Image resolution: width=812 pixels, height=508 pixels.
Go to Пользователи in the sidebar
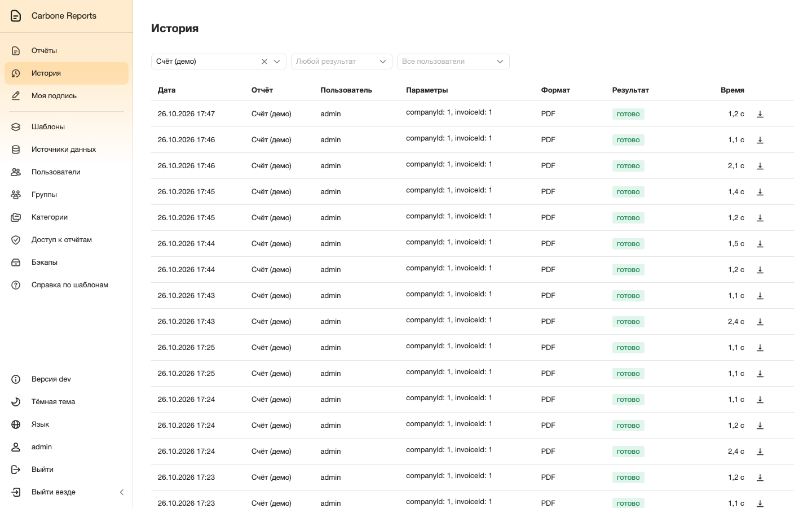(x=67, y=172)
